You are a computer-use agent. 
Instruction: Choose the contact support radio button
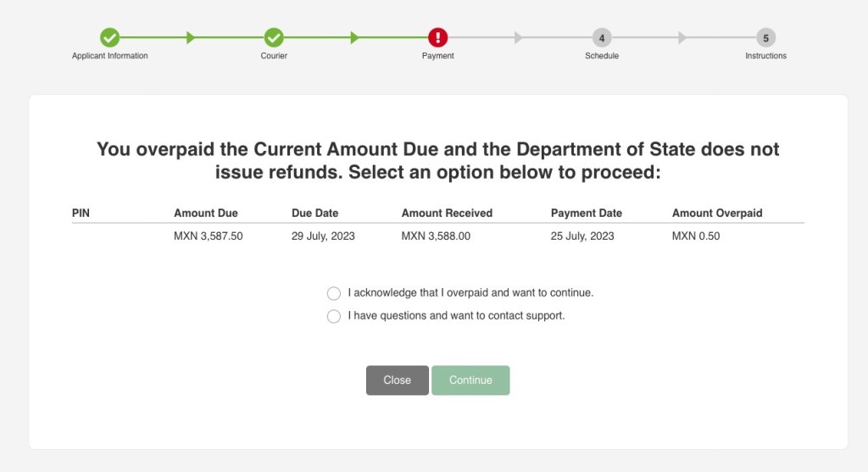click(334, 316)
